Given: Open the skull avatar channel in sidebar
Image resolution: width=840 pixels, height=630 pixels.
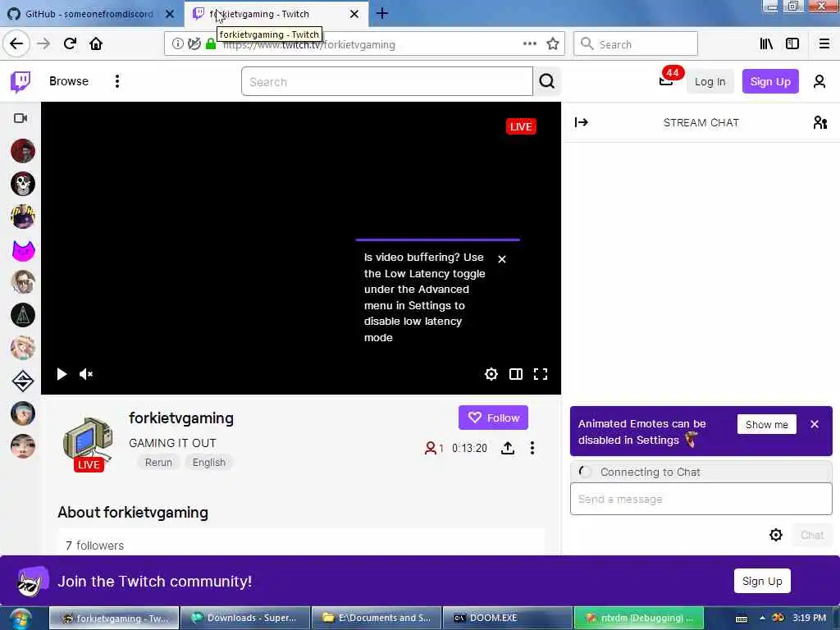Looking at the screenshot, I should point(23,184).
